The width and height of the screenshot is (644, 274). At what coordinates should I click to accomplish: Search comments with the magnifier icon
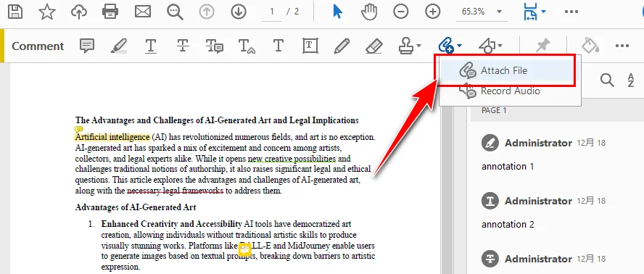pyautogui.click(x=607, y=80)
